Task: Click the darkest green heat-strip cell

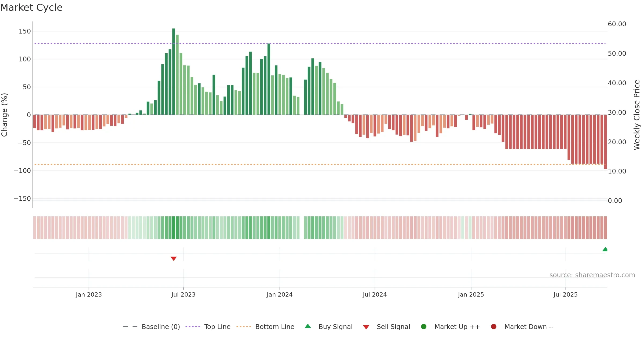Action: pyautogui.click(x=174, y=228)
